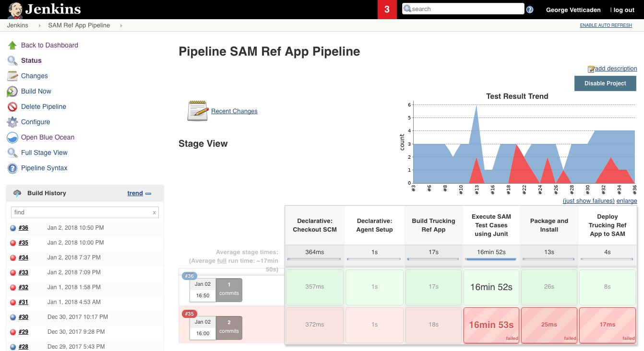
Task: Click the Test Result Trend chart
Action: pyautogui.click(x=518, y=144)
